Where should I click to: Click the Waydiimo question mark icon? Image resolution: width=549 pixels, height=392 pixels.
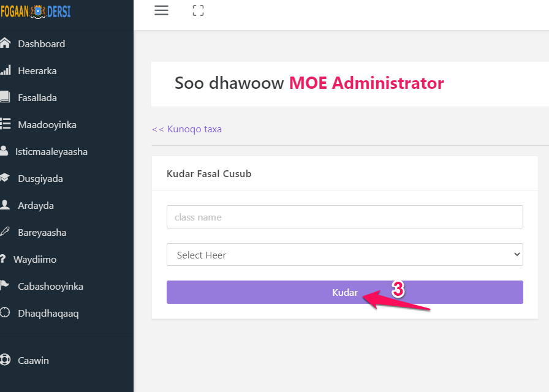pos(3,258)
